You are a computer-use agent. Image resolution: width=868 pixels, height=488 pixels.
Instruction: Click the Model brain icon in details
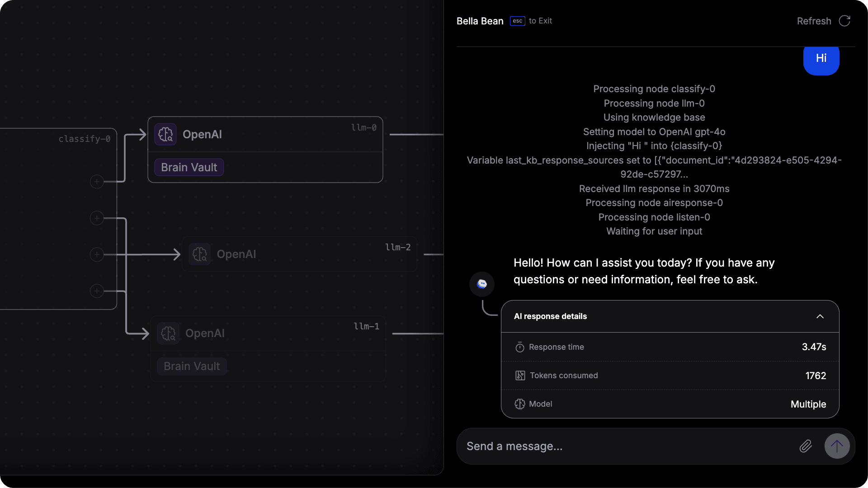tap(520, 404)
